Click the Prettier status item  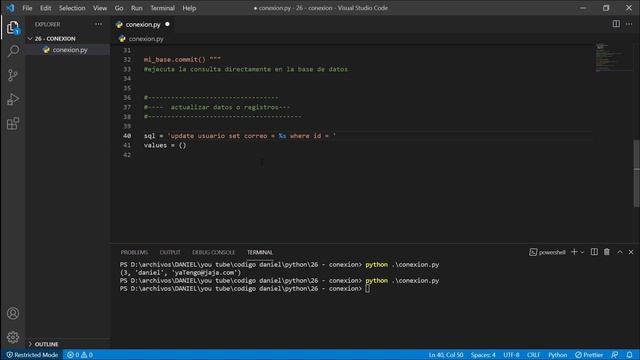[589, 355]
